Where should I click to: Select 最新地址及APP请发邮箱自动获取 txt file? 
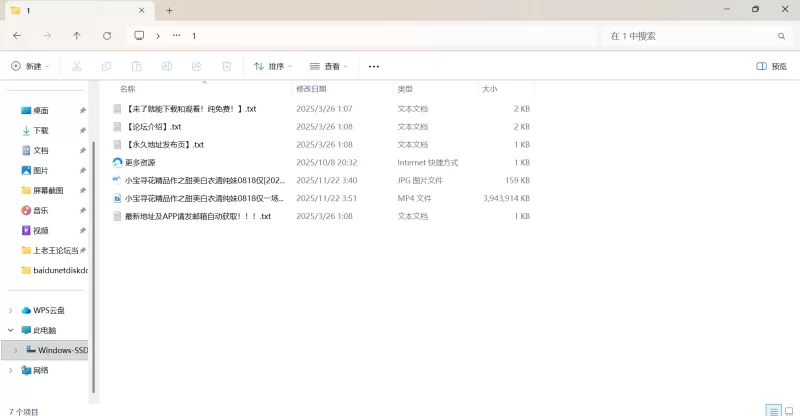tap(321, 216)
